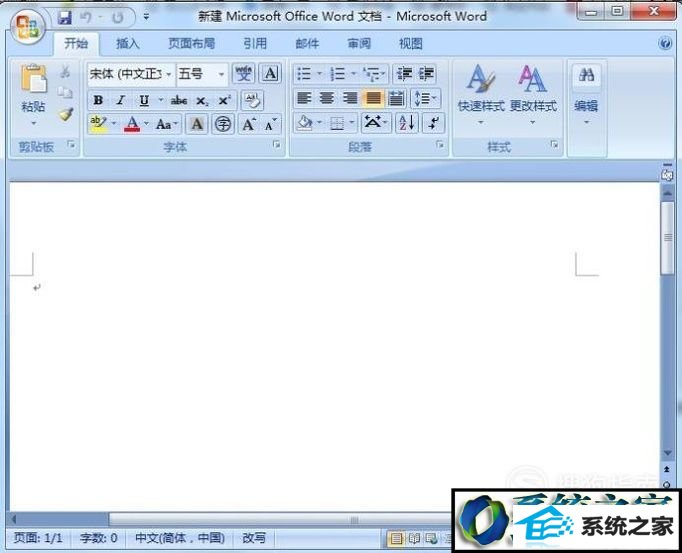
Task: Apply bullet list
Action: tap(304, 74)
